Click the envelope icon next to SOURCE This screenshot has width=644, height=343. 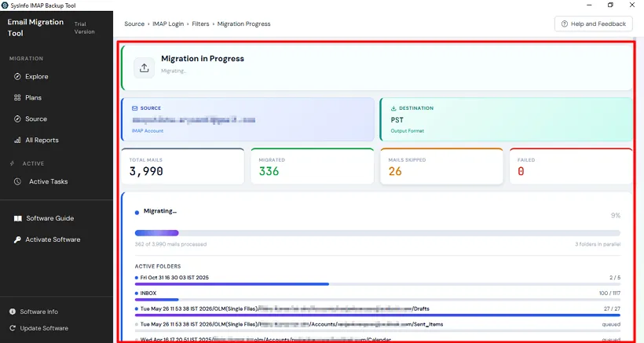[x=135, y=108]
